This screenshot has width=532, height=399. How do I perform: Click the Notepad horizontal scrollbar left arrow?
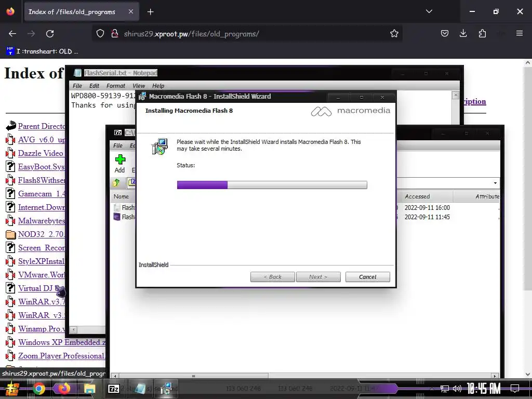[x=73, y=329]
